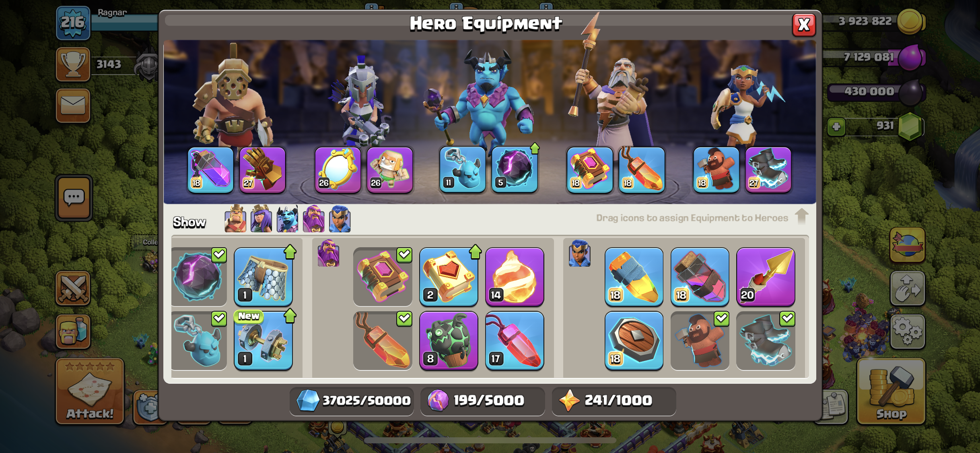Toggle Minion Prince filter in Show row
980x453 pixels.
pyautogui.click(x=288, y=219)
